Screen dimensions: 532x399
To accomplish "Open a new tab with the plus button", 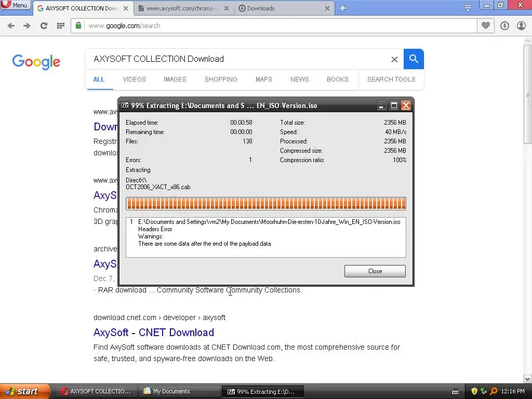I will click(343, 8).
